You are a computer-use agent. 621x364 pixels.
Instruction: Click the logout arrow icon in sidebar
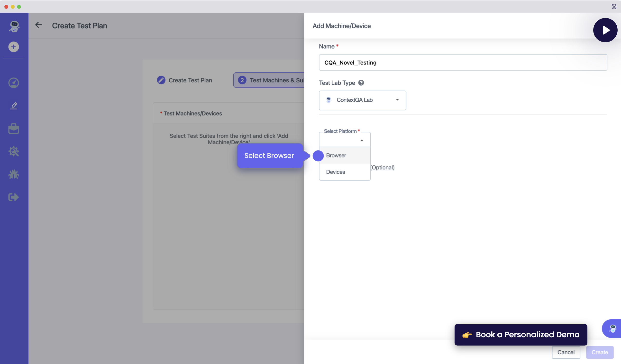(x=14, y=197)
